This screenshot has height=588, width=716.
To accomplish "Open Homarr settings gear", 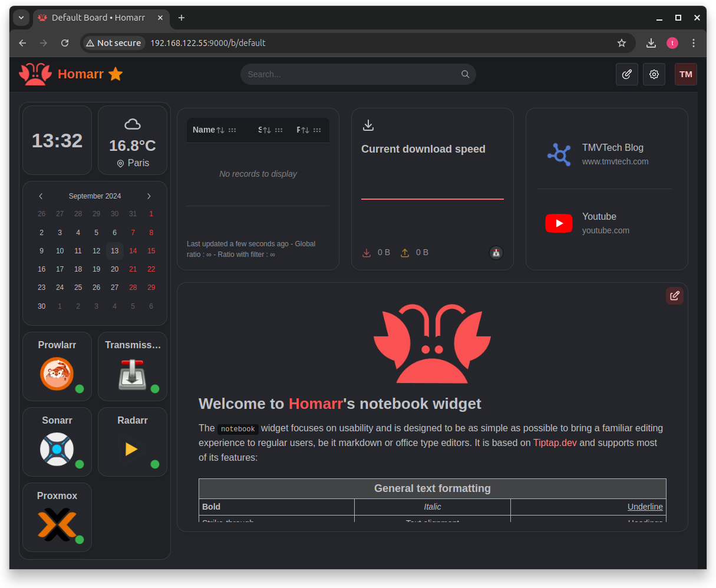I will 654,74.
